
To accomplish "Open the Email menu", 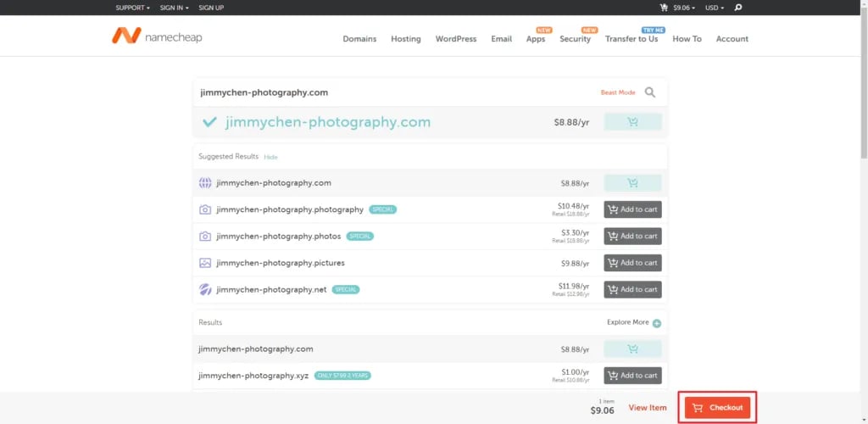I will [x=502, y=39].
